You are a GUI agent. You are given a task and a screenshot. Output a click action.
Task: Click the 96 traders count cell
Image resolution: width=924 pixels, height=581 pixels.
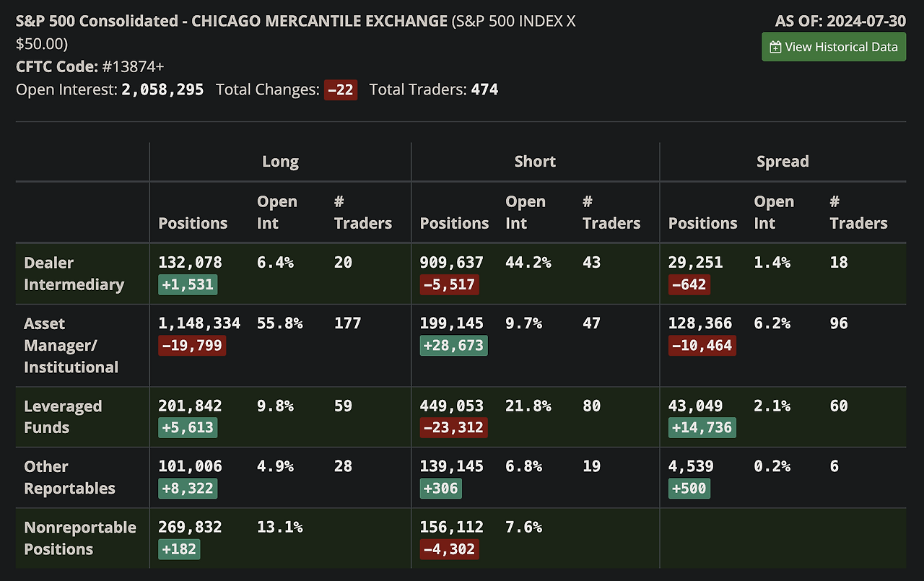(x=839, y=323)
